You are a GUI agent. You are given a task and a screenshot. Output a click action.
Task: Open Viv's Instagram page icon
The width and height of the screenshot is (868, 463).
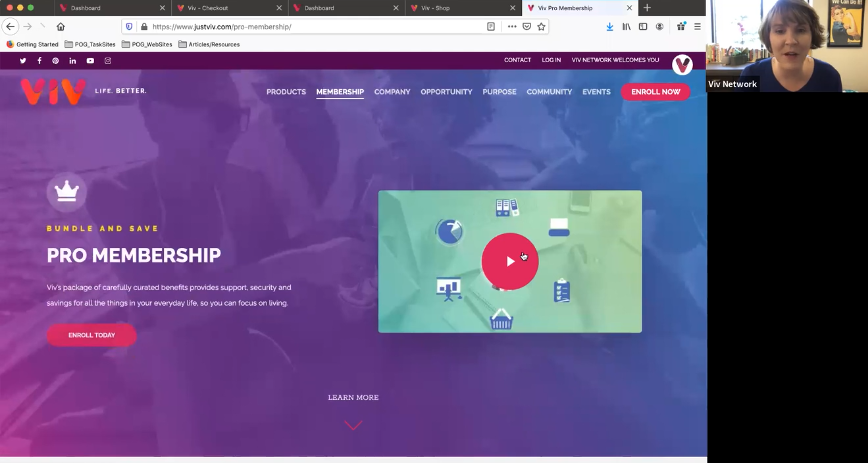click(108, 61)
